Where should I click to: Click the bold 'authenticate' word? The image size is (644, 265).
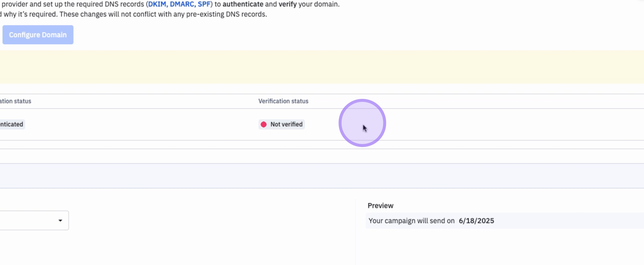click(x=243, y=4)
